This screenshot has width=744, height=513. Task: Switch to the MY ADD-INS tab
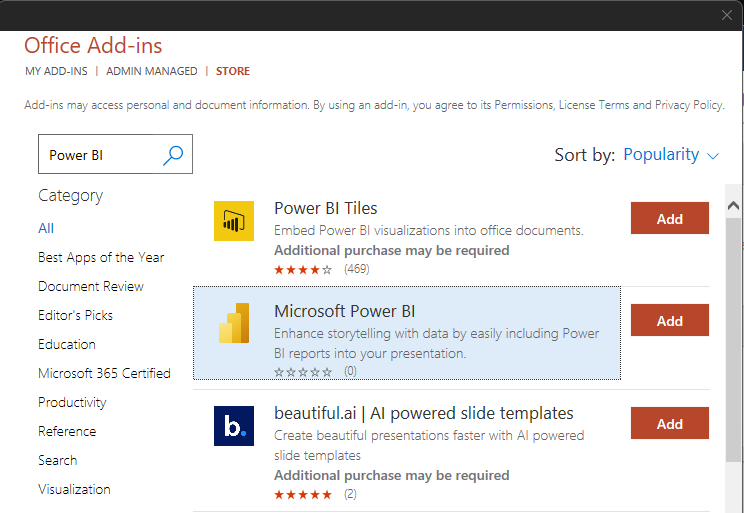(x=56, y=71)
